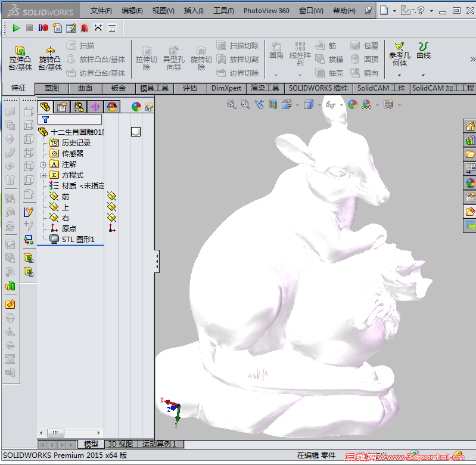The height and width of the screenshot is (465, 476).
Task: Select 历史记录 in the feature tree
Action: 76,142
